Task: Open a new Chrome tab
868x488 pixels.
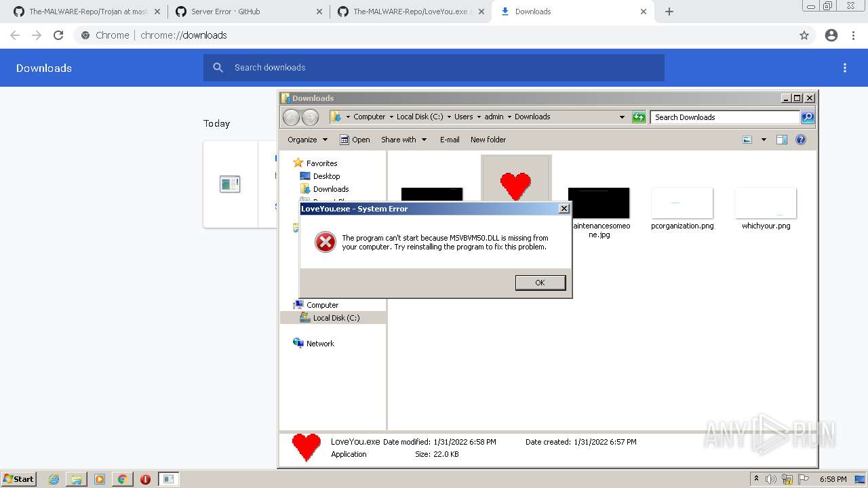Action: 669,12
